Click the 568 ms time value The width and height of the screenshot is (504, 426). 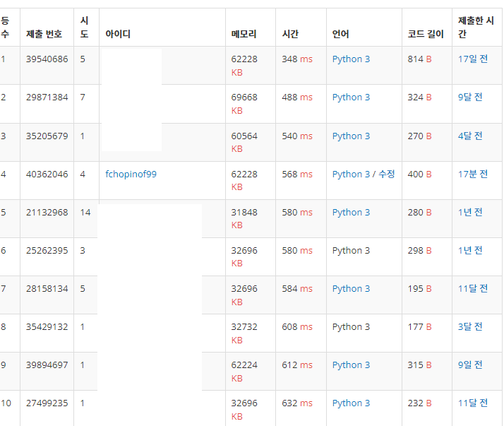(297, 174)
